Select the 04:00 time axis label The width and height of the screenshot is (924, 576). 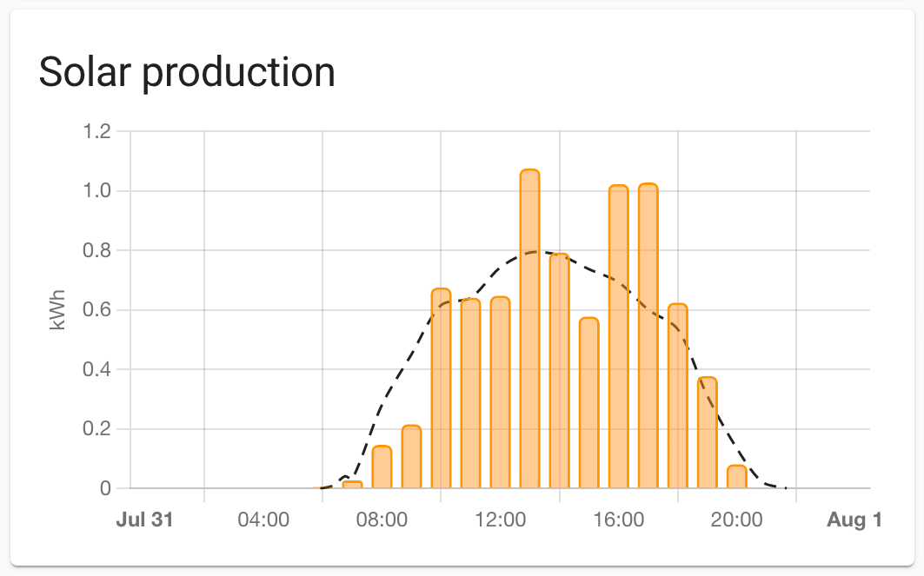tap(263, 520)
